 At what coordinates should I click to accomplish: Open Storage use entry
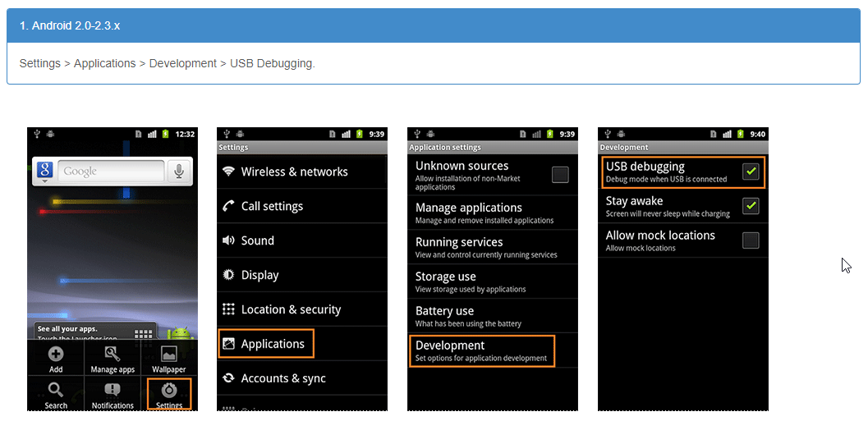click(493, 281)
